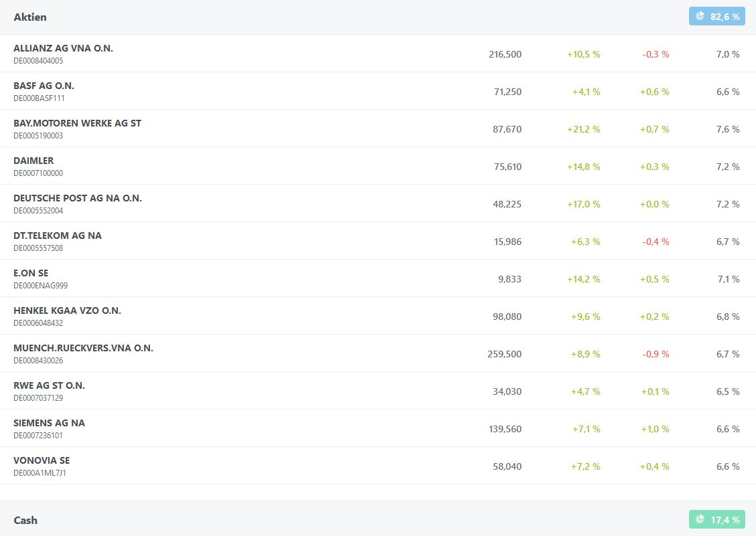Image resolution: width=756 pixels, height=536 pixels.
Task: Open the VONOVIA SE stock entry
Action: coord(42,460)
